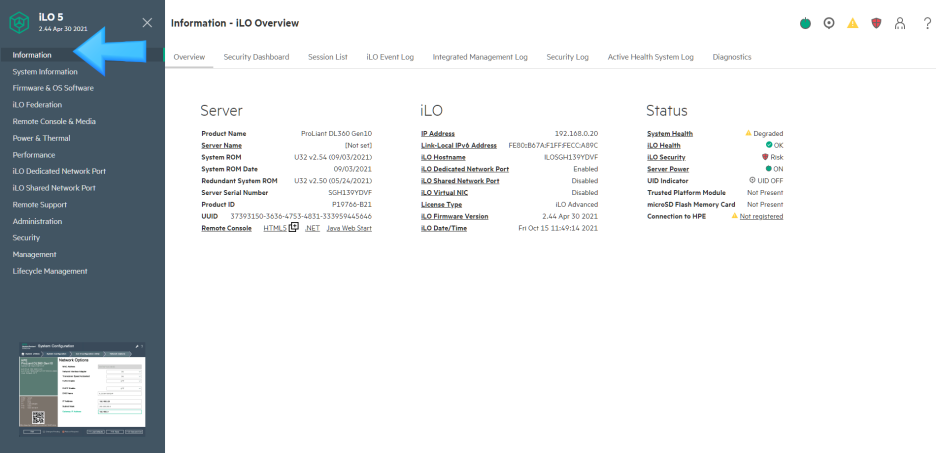Open System Information in the sidebar
The image size is (936, 453).
point(45,72)
